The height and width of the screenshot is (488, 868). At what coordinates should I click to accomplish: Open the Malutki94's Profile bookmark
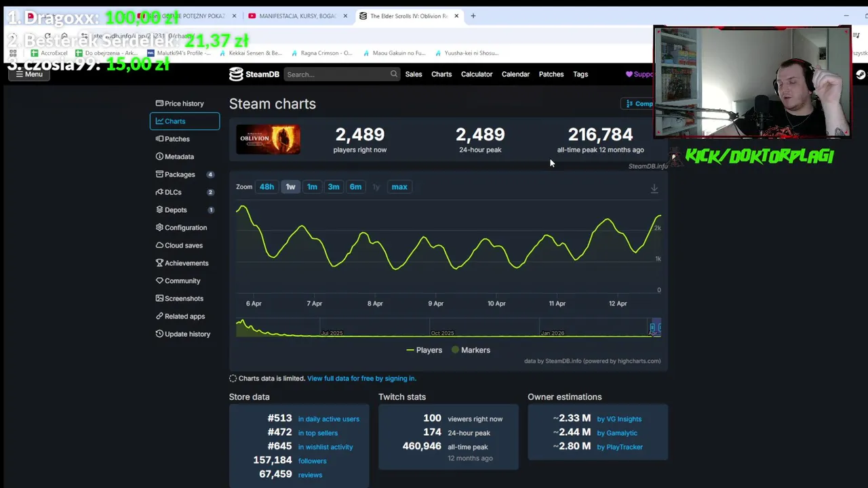tap(180, 53)
